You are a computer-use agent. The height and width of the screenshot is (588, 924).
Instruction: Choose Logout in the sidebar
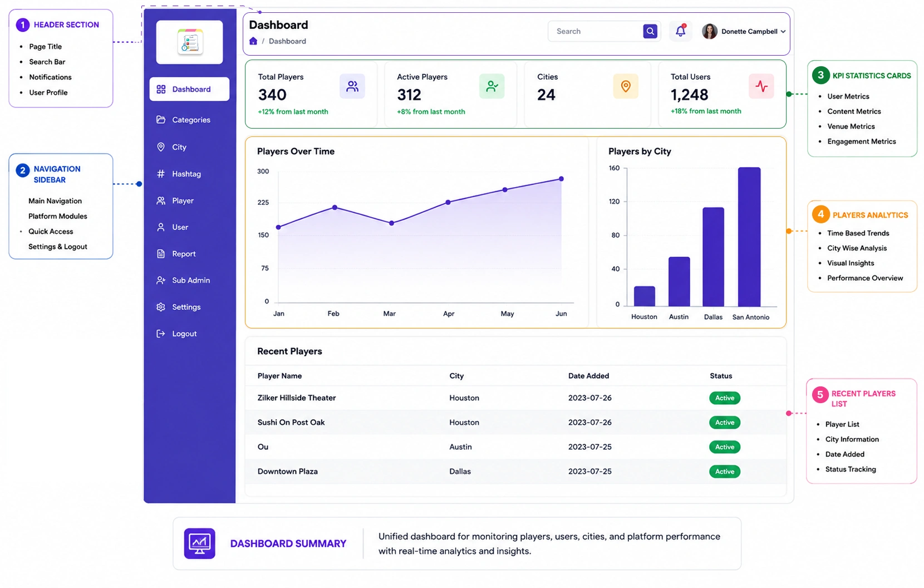point(189,334)
